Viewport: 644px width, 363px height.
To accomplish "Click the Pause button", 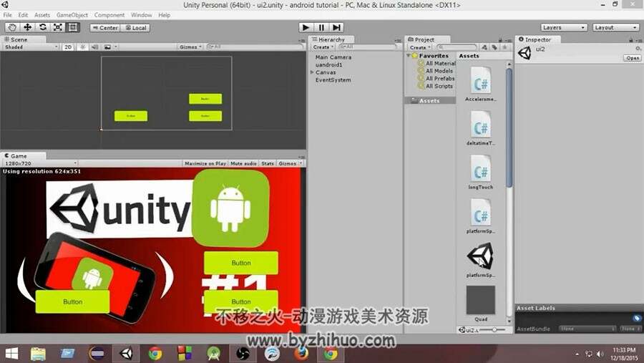I will click(321, 27).
